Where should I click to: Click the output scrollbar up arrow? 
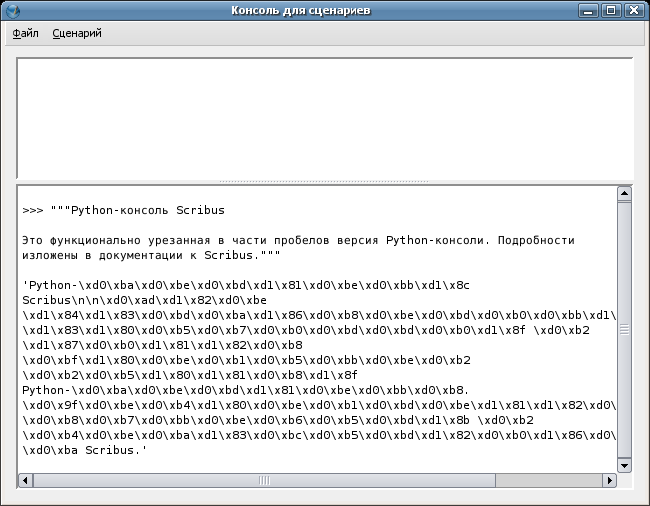click(x=624, y=194)
